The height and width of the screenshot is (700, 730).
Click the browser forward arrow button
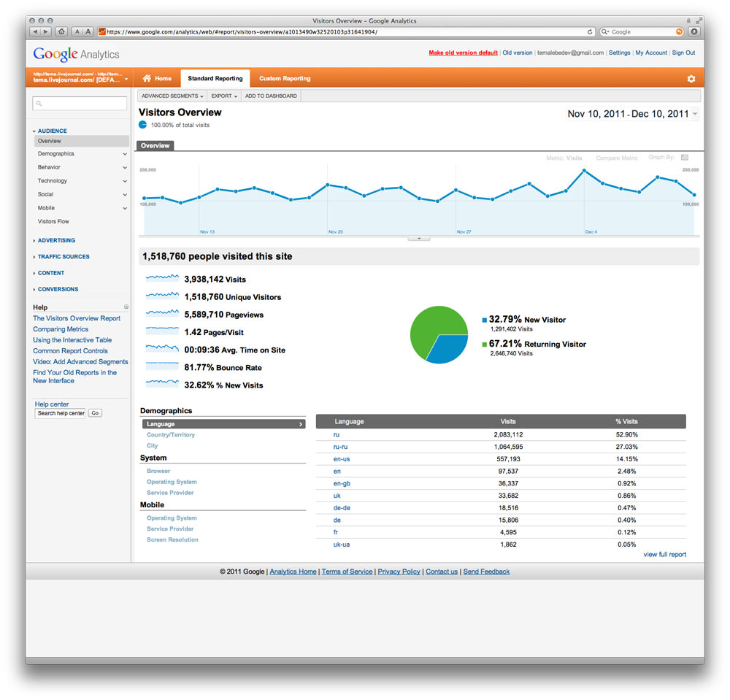[x=45, y=31]
